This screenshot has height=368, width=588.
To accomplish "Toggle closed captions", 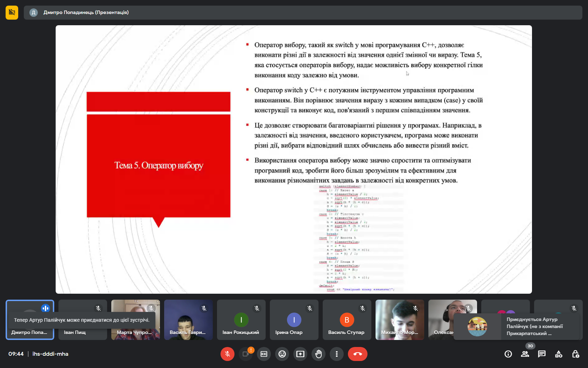I will (264, 354).
